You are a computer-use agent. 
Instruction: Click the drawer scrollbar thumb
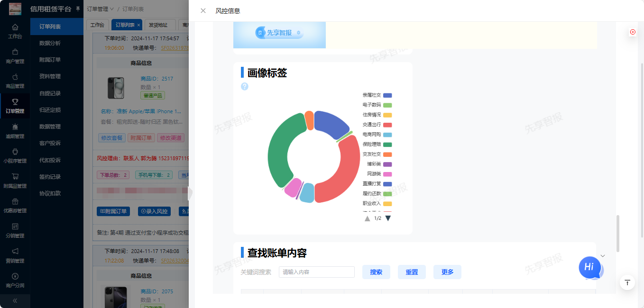pos(617,234)
